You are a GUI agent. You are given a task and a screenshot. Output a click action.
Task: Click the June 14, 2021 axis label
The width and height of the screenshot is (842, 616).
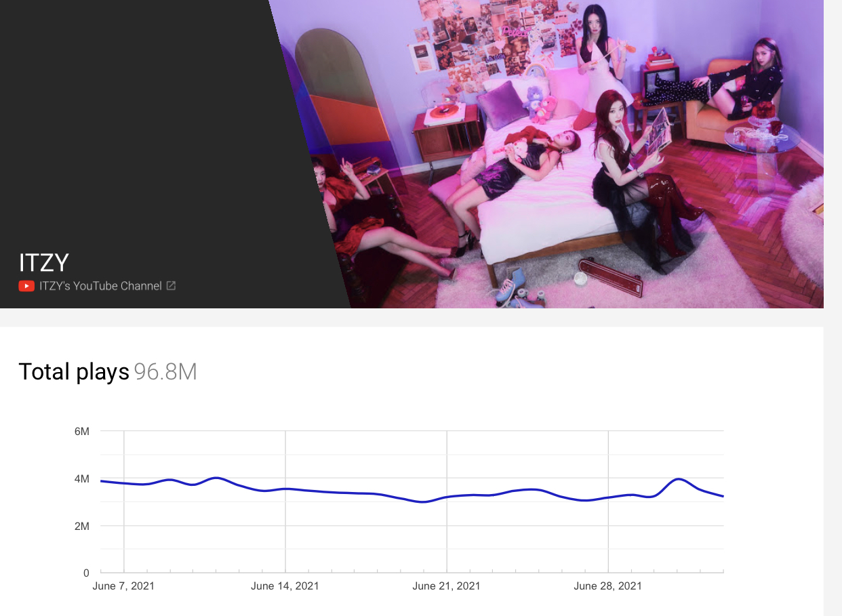point(285,586)
